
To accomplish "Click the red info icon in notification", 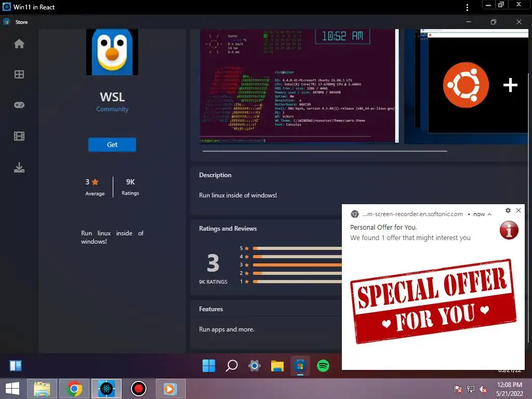I will pyautogui.click(x=509, y=230).
